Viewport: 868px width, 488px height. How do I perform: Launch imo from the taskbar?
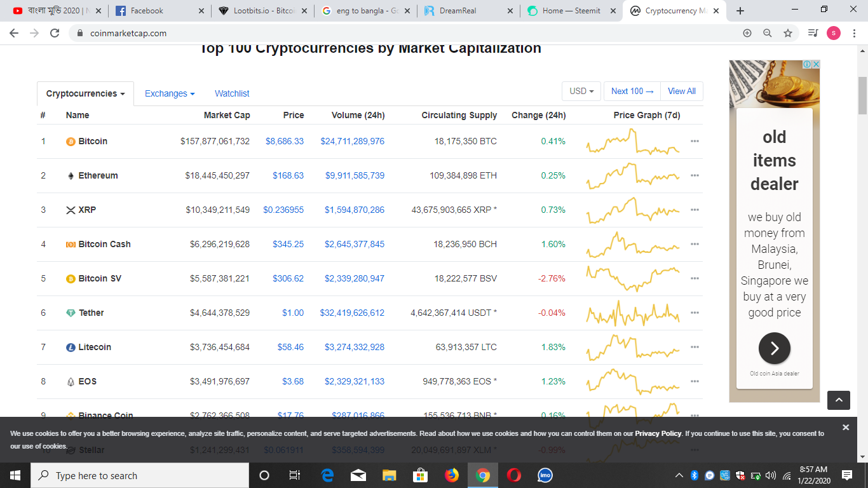point(545,475)
